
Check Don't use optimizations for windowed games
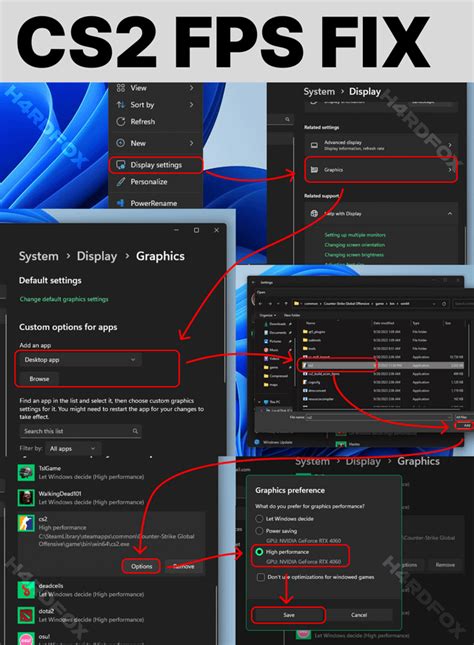click(x=260, y=577)
